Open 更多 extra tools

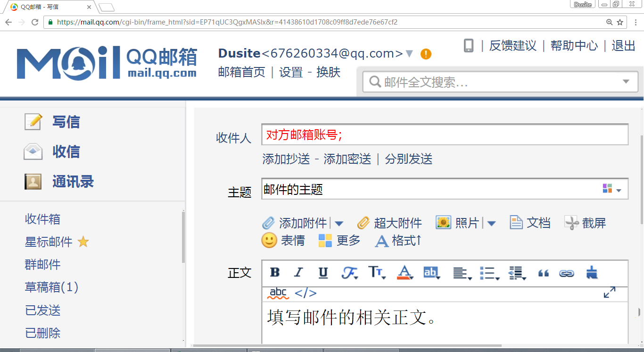click(x=339, y=241)
